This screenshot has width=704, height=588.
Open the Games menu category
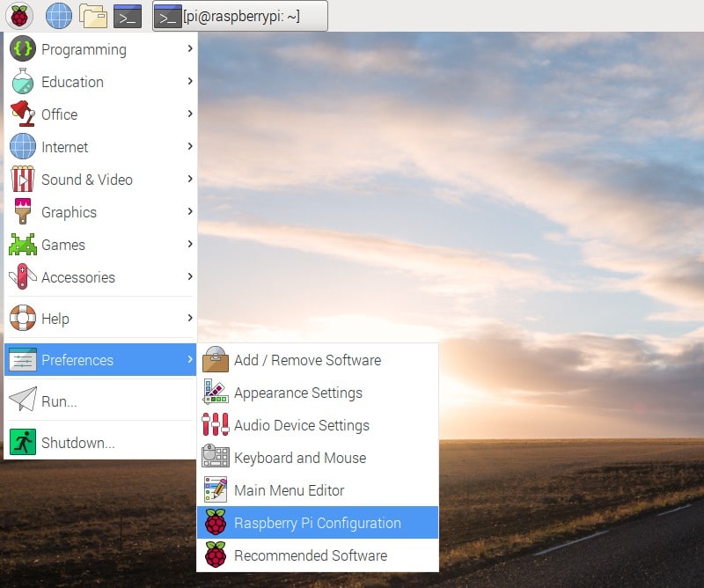(100, 245)
